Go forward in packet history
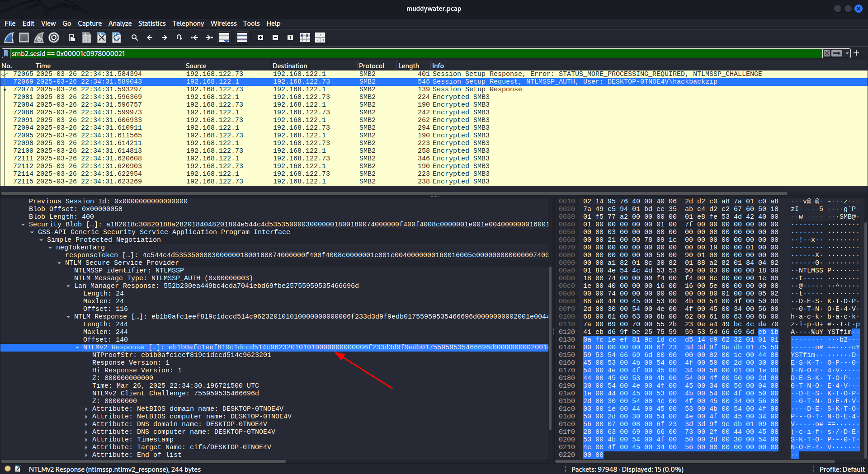 click(x=165, y=38)
